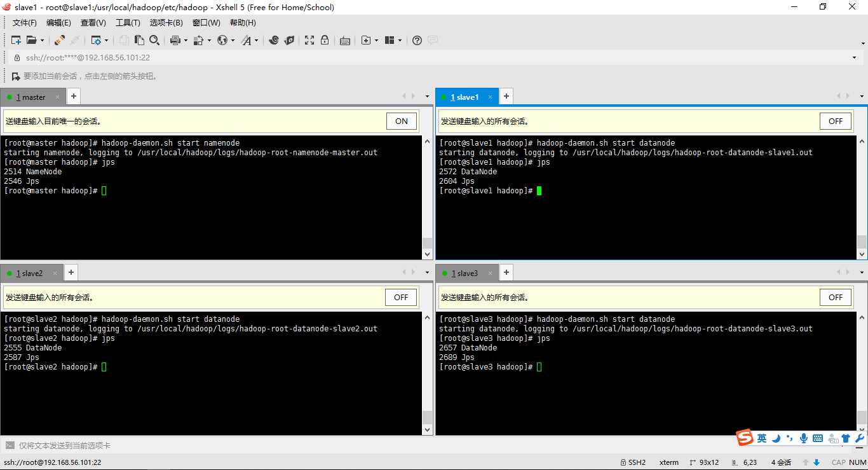868x470 pixels.
Task: Expand the New tab icon dropdown arrow
Action: [376, 40]
